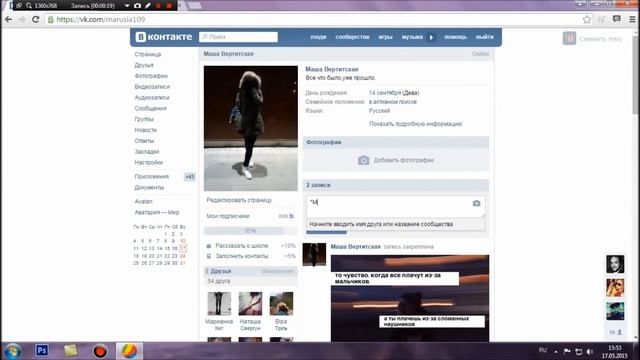Open the main profile photo
The image size is (640, 360).
[x=251, y=128]
